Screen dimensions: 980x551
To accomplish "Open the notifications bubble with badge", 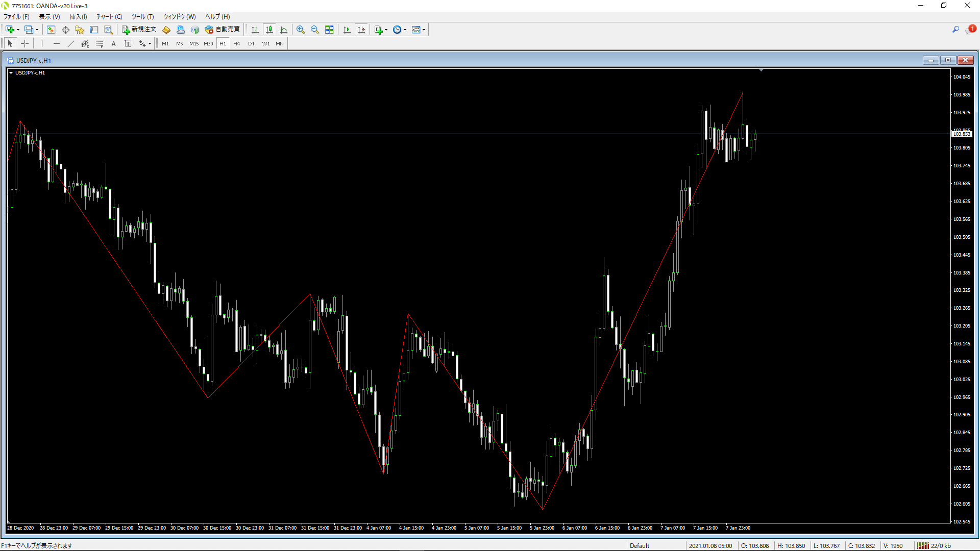I will click(x=970, y=30).
